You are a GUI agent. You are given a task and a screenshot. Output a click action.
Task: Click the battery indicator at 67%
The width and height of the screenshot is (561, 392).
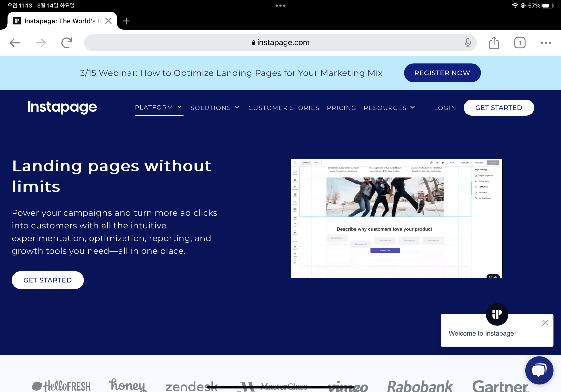tap(547, 6)
